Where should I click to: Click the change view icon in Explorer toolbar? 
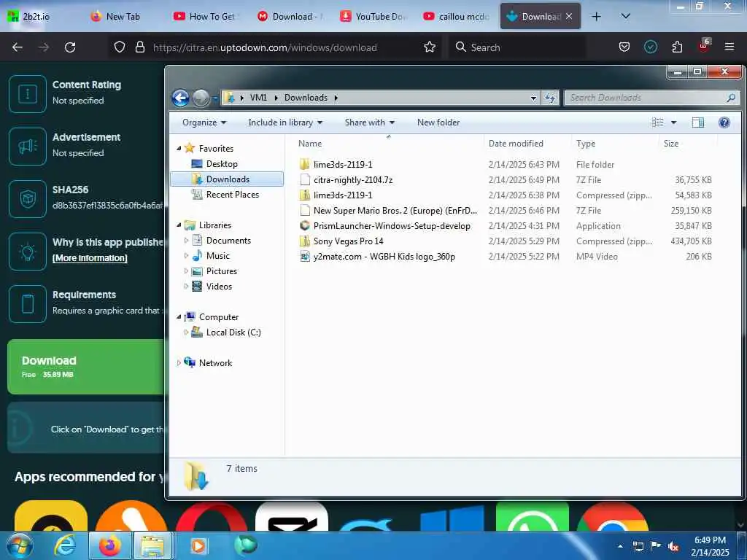[658, 122]
